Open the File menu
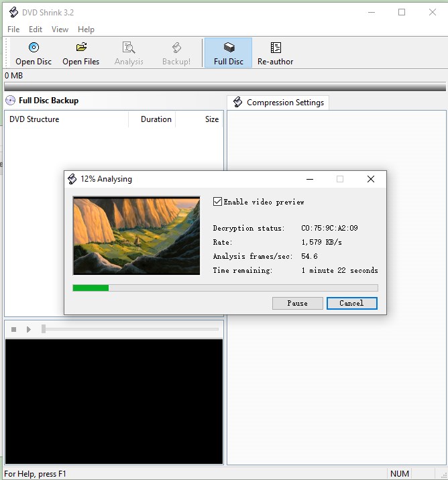The height and width of the screenshot is (480, 448). pos(13,29)
